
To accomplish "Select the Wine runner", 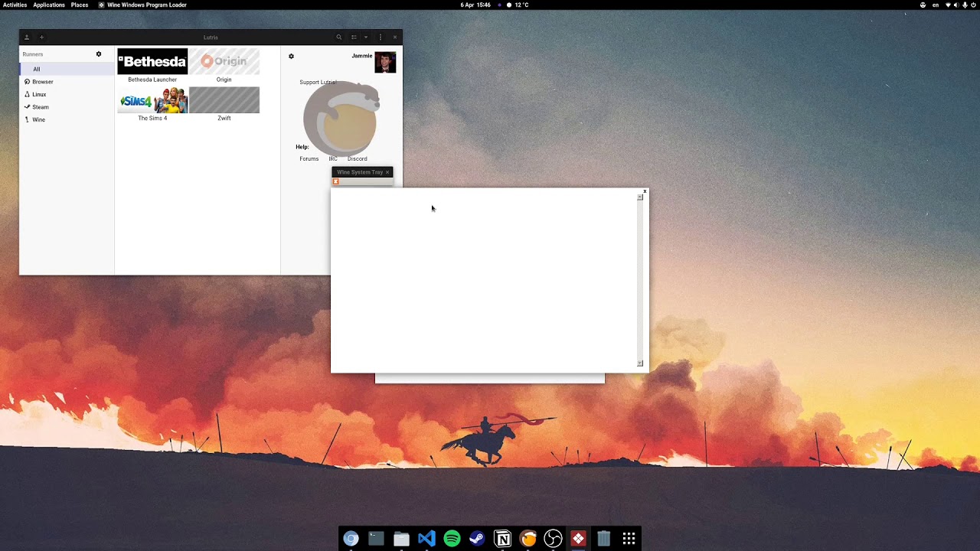I will [67, 119].
